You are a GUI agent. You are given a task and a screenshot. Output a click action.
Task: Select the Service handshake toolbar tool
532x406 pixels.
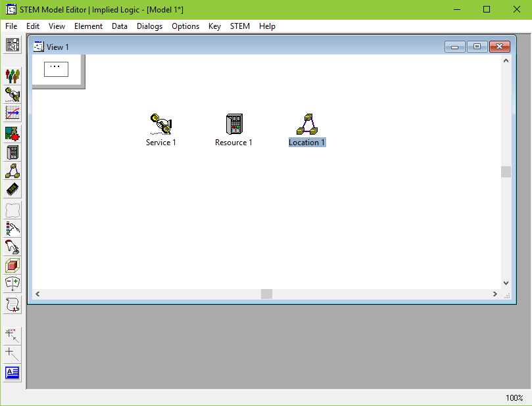click(12, 94)
